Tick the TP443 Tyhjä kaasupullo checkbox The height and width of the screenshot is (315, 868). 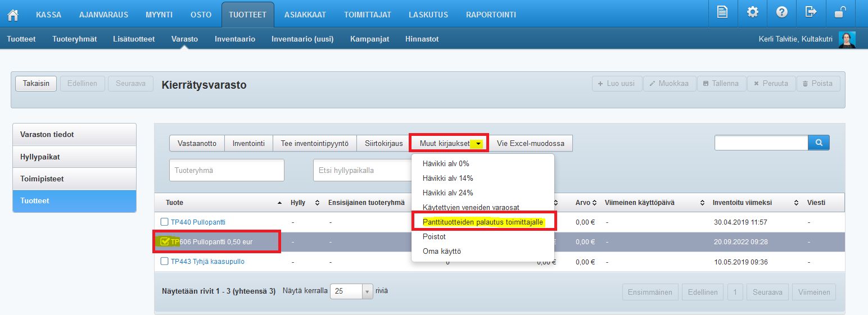point(165,261)
